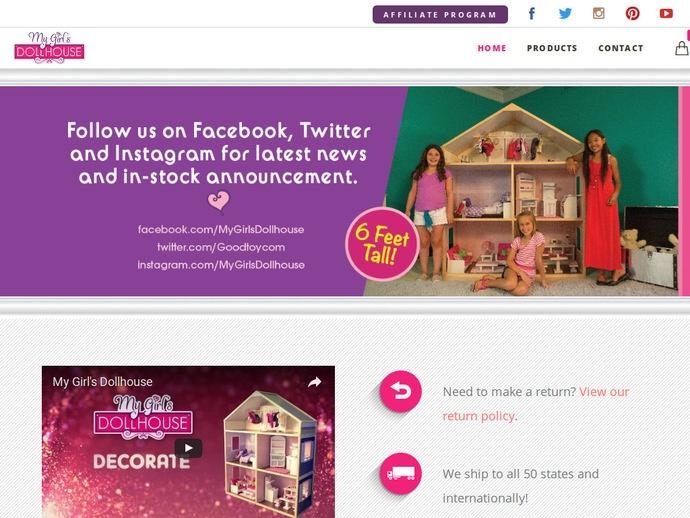The width and height of the screenshot is (690, 518).
Task: Click the 6 Feet Tall badge
Action: [x=382, y=244]
